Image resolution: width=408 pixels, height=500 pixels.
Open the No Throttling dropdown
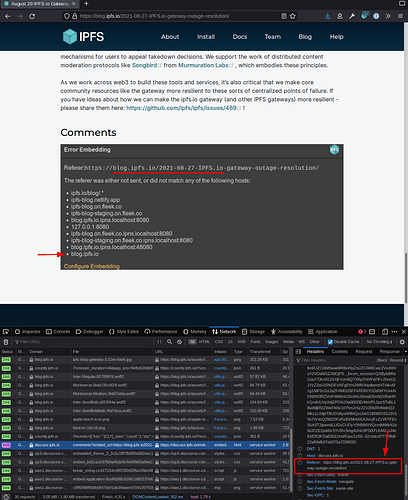tap(379, 342)
